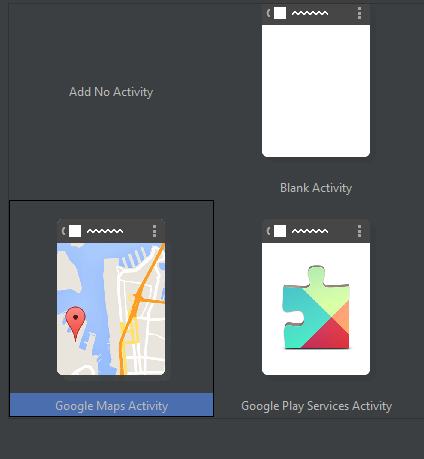Click the squiggly title in Blank Activity action bar
Viewport: 424px width, 459px height.
pyautogui.click(x=310, y=13)
